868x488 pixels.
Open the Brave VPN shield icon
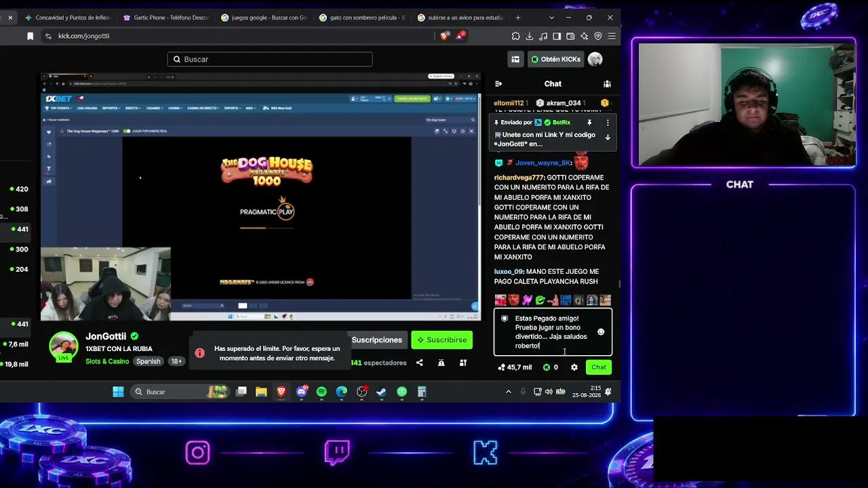tap(598, 36)
